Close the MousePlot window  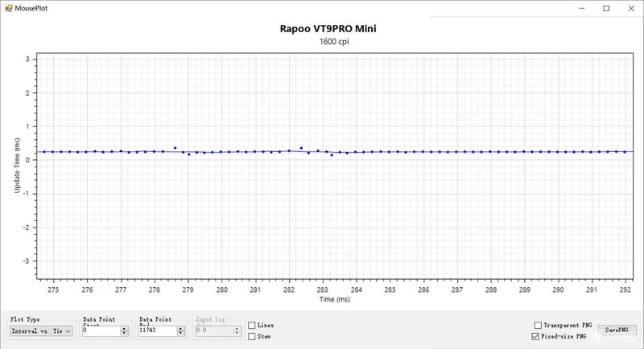pos(631,8)
